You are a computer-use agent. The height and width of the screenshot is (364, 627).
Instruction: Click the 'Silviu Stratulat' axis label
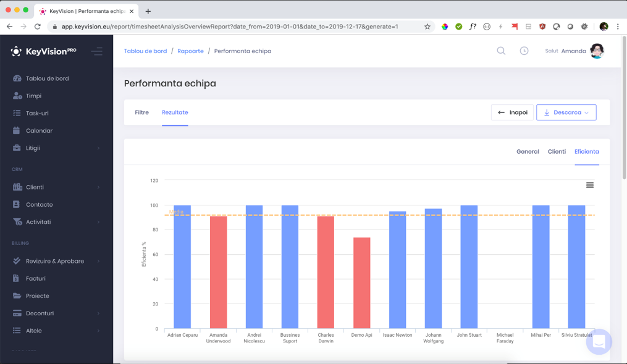[x=576, y=335]
